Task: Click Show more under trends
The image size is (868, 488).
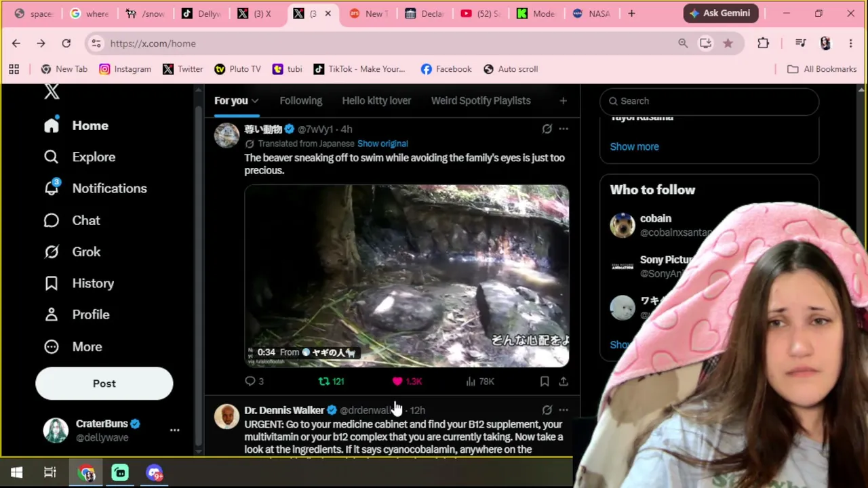Action: pyautogui.click(x=634, y=146)
